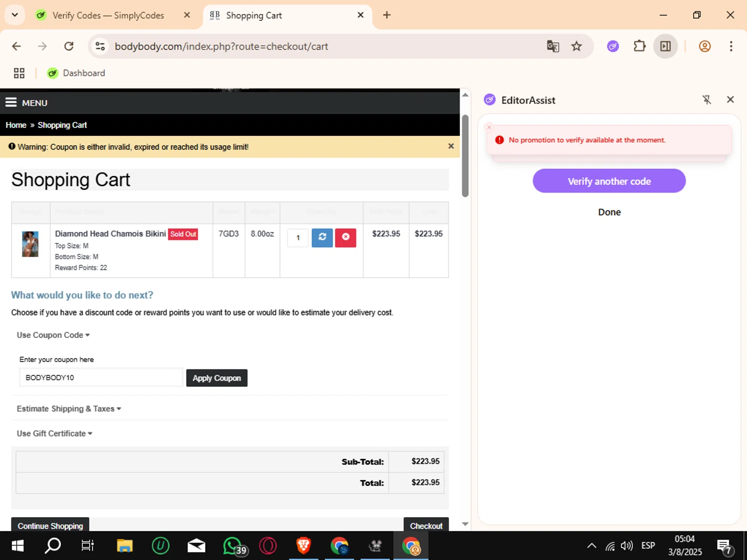Open the volume control in tray
The image size is (747, 560).
point(627,546)
